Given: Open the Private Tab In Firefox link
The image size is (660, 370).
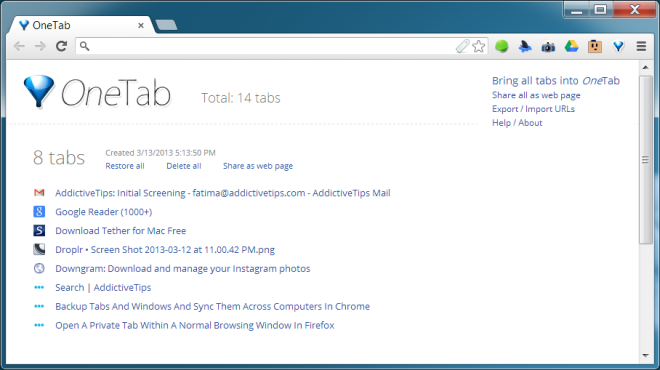Looking at the screenshot, I should pyautogui.click(x=194, y=325).
